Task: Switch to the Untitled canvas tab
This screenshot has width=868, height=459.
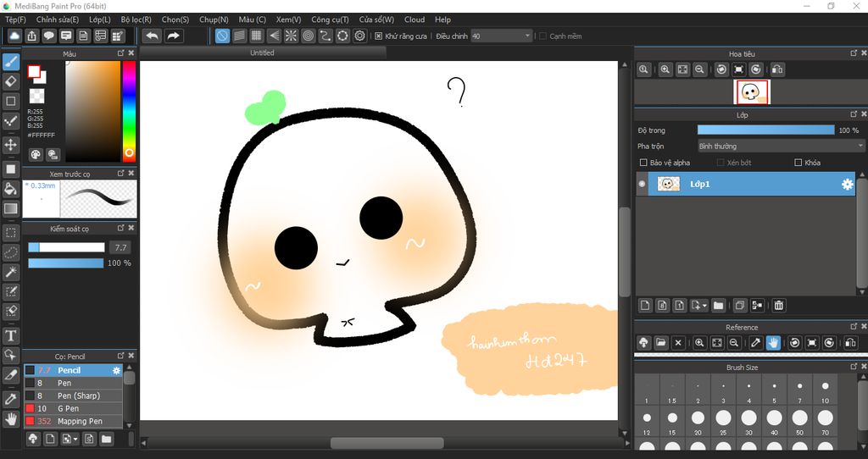Action: [x=262, y=53]
